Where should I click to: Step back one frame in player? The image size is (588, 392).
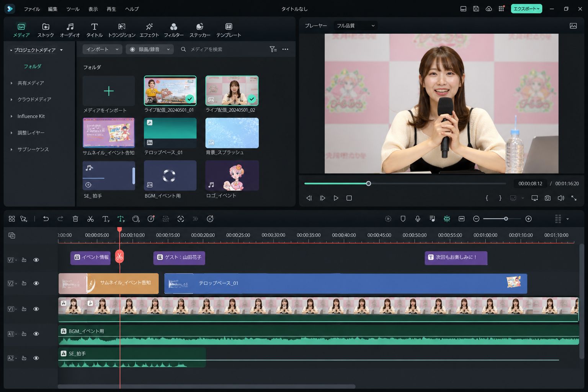coord(309,198)
